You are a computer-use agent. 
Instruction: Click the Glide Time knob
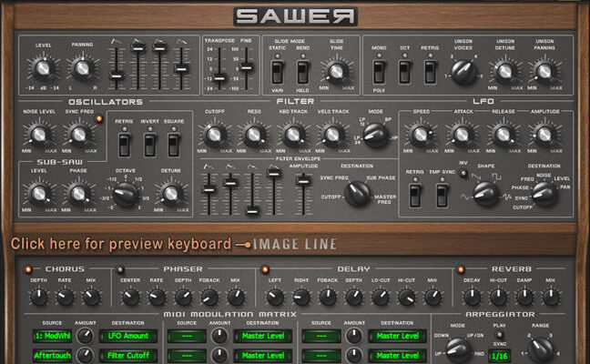pos(337,71)
